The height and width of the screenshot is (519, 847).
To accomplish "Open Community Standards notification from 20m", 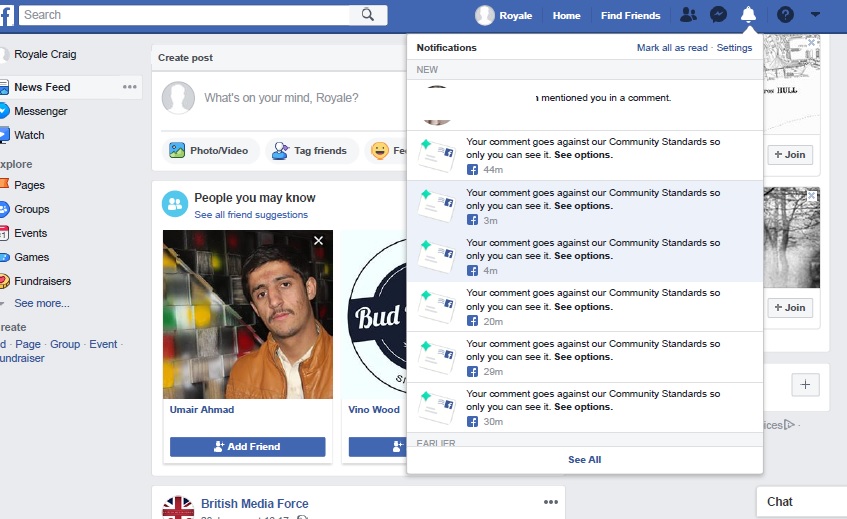I will (x=585, y=307).
